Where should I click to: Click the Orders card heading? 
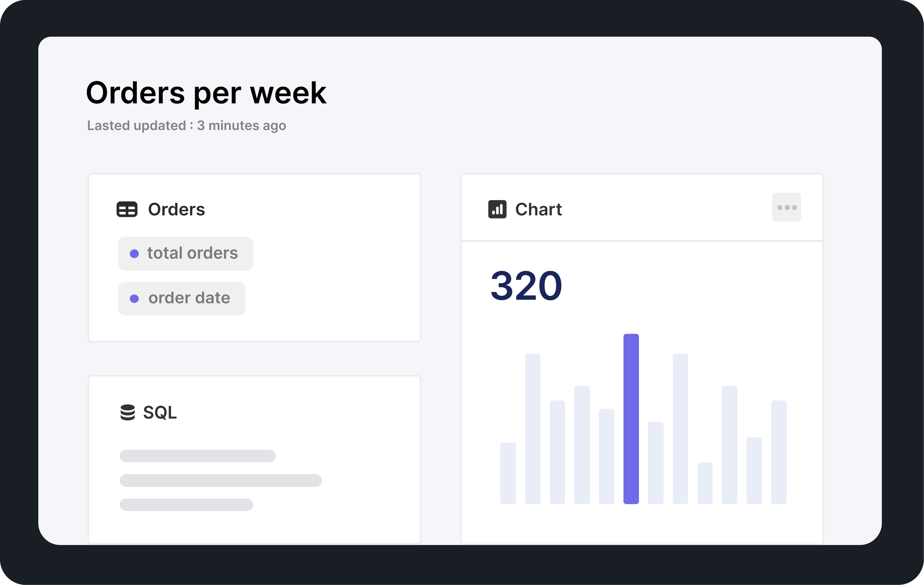[177, 210]
